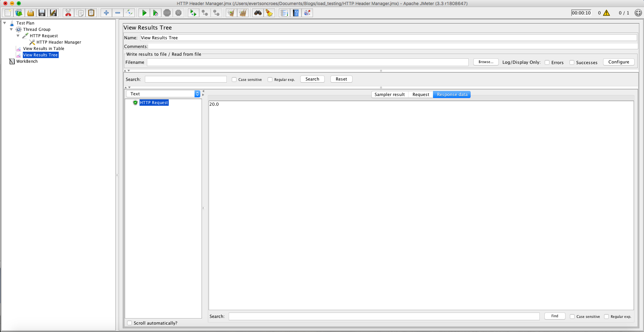Click the round gray icon beside 0 / 1
This screenshot has height=332, width=644.
[638, 13]
